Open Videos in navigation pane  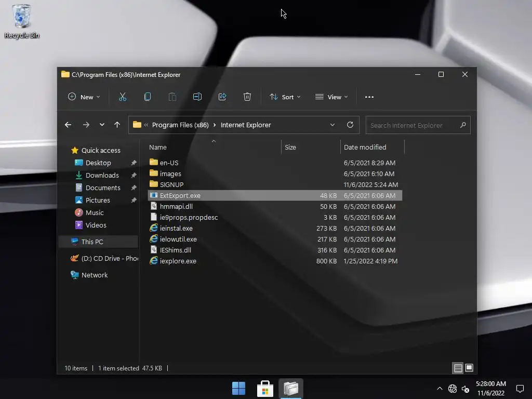click(96, 225)
